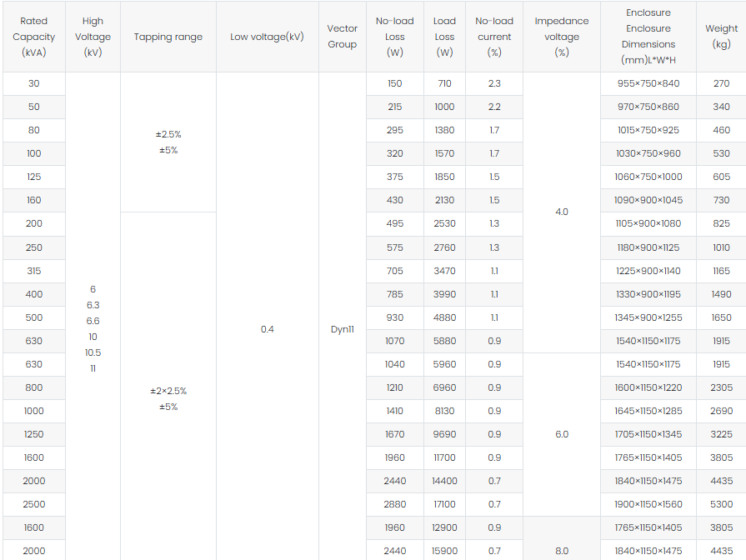Click the Vector Group header cell
Image resolution: width=746 pixels, height=560 pixels.
(x=342, y=37)
